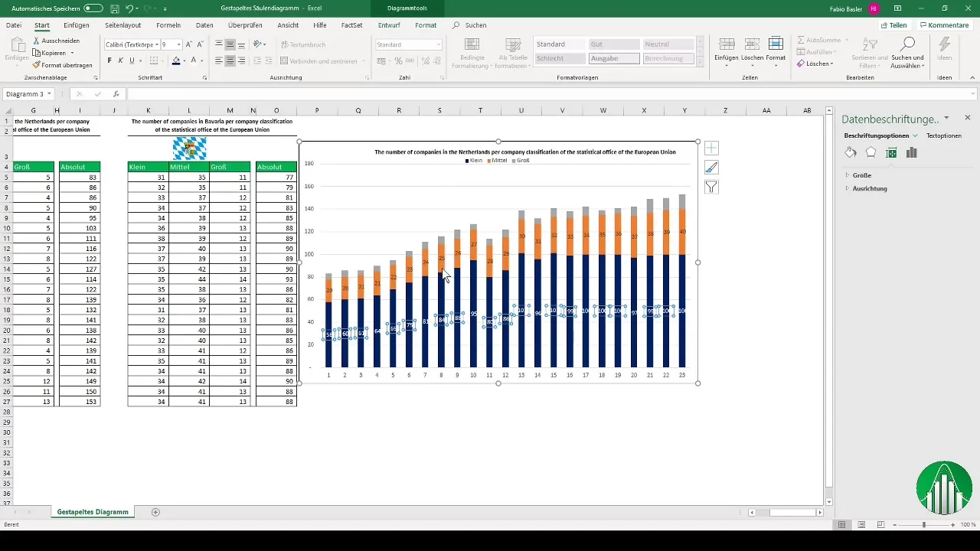Switch to Textoptionen tab in pane
Screen dimensions: 980x551
click(x=943, y=135)
